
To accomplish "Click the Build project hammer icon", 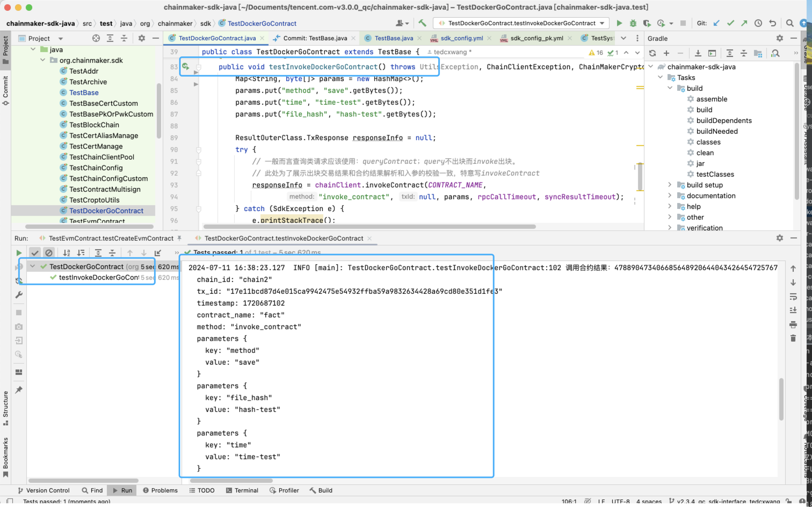I will [422, 23].
